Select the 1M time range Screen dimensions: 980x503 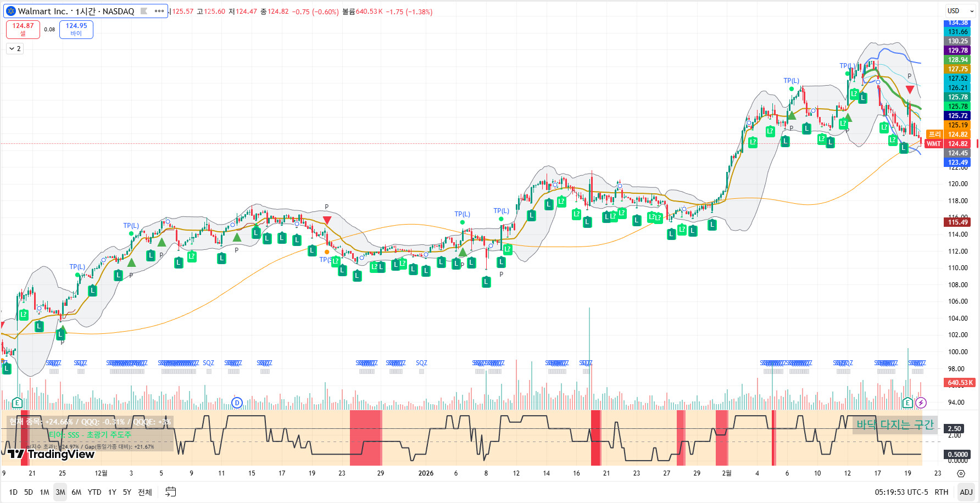click(44, 492)
